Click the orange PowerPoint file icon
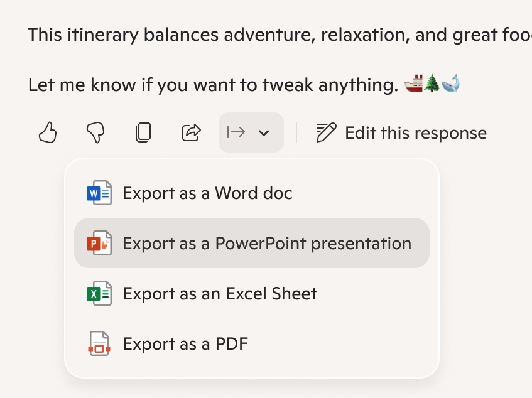 (x=99, y=243)
